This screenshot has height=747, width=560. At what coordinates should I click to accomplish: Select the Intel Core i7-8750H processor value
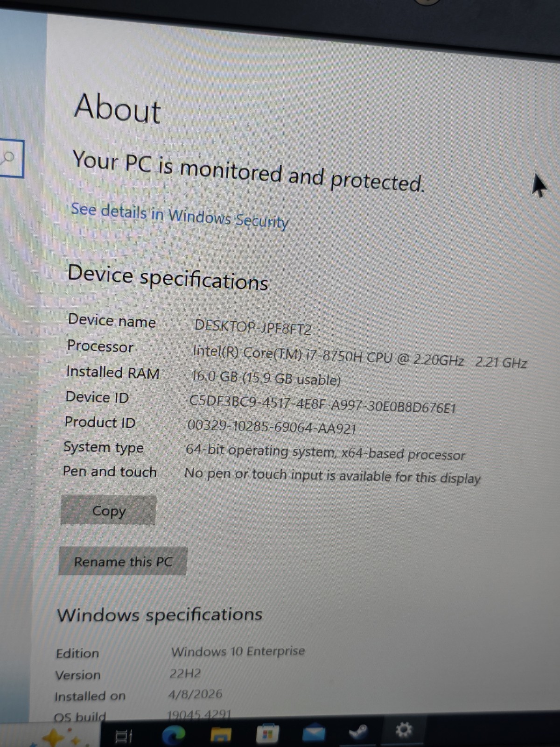click(x=360, y=357)
